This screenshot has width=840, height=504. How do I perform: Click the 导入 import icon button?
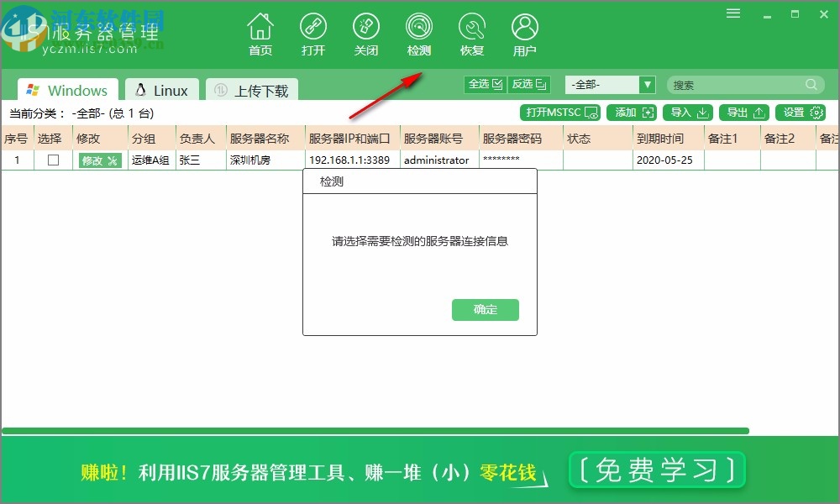(688, 112)
